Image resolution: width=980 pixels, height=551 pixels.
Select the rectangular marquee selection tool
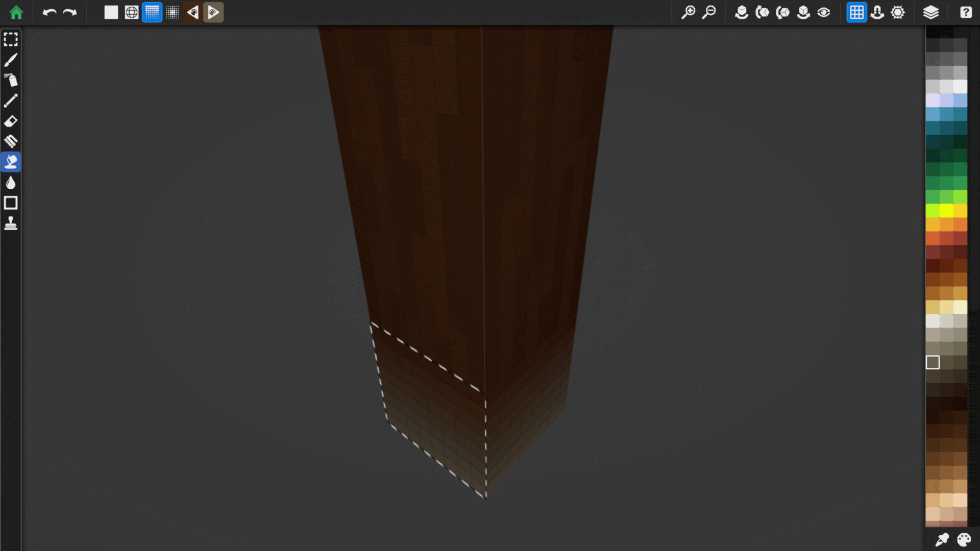11,39
